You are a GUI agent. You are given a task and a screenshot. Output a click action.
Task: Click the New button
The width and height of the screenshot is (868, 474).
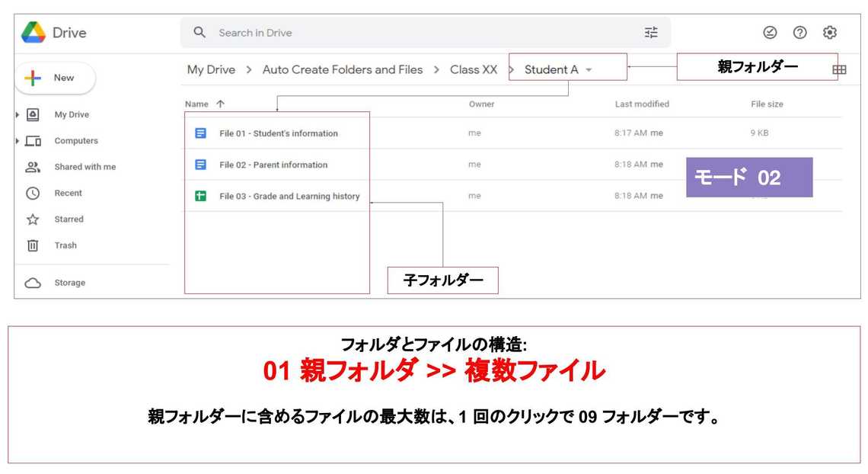click(x=55, y=78)
